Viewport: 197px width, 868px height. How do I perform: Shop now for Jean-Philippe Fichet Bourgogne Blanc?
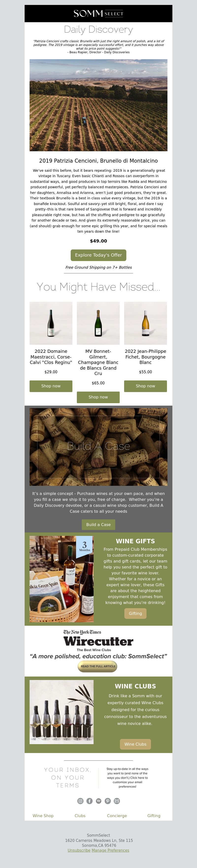(146, 386)
